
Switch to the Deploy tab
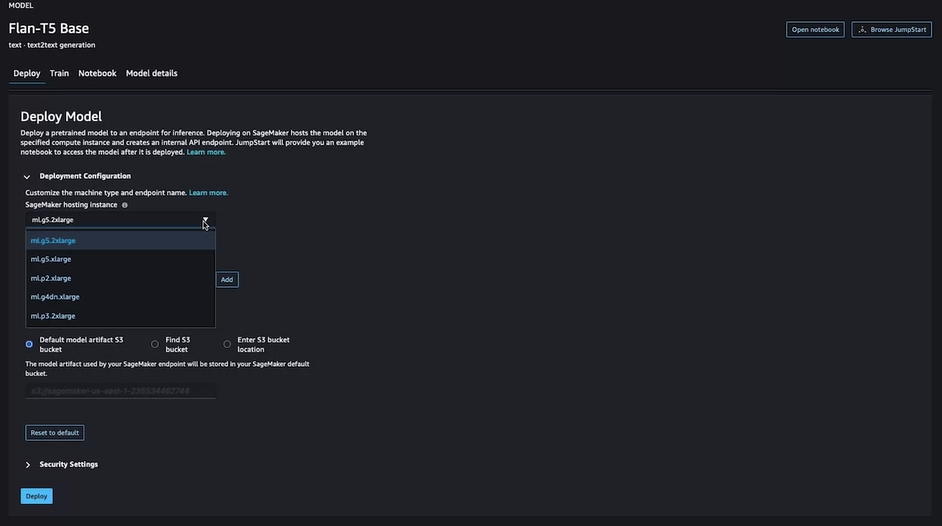27,73
